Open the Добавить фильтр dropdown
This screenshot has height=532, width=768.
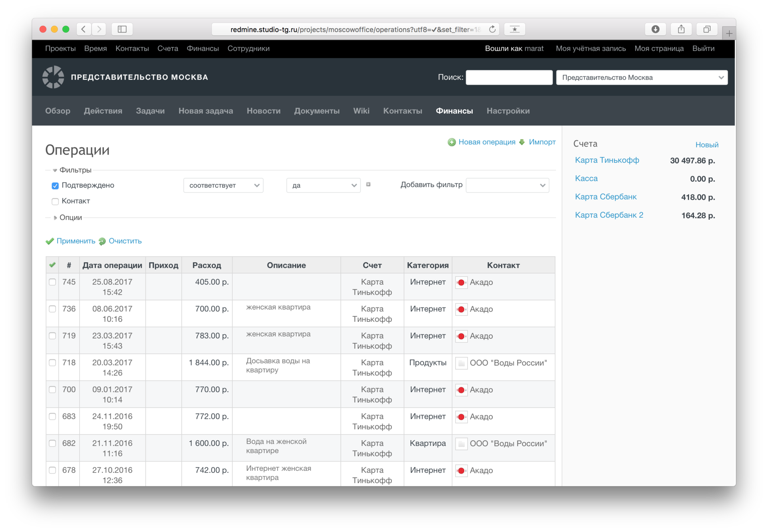click(507, 185)
